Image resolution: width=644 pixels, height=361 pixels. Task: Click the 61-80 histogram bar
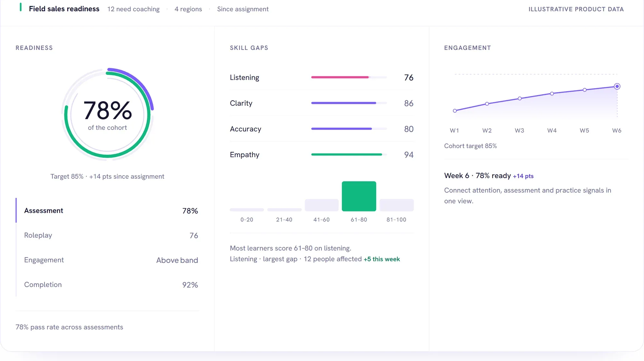click(x=359, y=196)
